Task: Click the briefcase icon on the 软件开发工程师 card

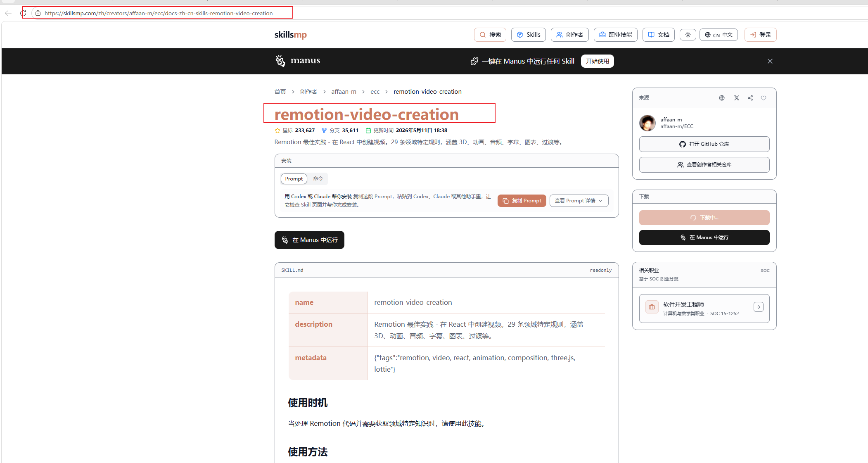Action: coord(652,307)
